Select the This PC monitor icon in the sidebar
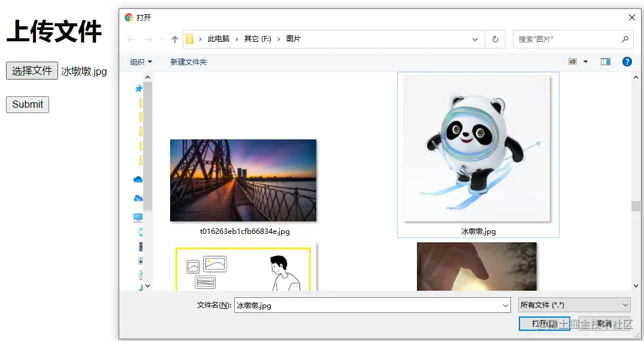Image resolution: width=644 pixels, height=341 pixels. [138, 218]
